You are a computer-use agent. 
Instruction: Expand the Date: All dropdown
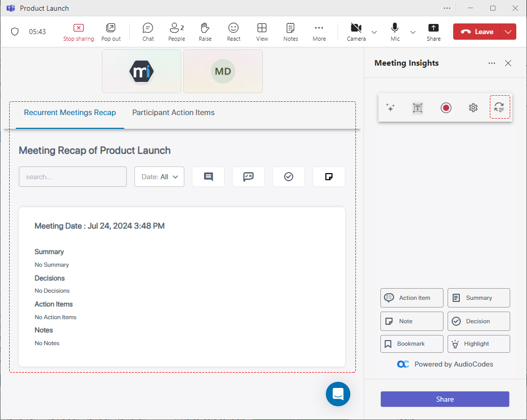point(159,177)
